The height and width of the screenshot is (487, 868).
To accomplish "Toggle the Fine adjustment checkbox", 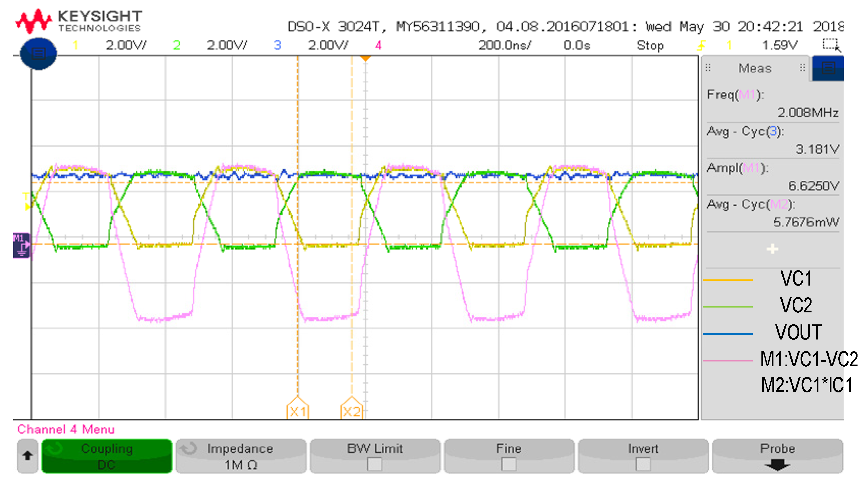I will 508,464.
